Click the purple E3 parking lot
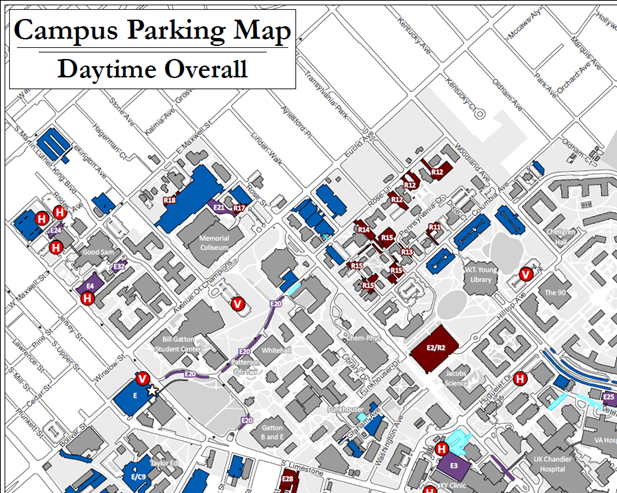The height and width of the screenshot is (493, 617). 454,465
